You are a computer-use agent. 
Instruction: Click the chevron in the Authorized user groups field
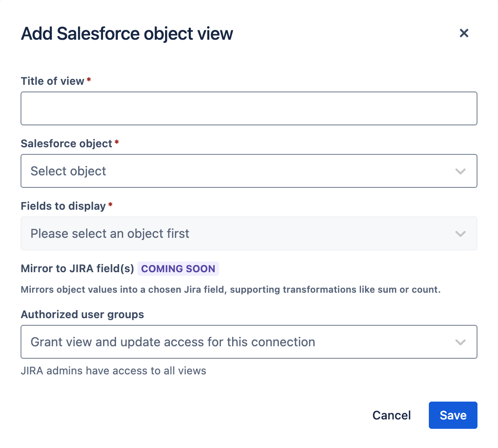click(460, 342)
